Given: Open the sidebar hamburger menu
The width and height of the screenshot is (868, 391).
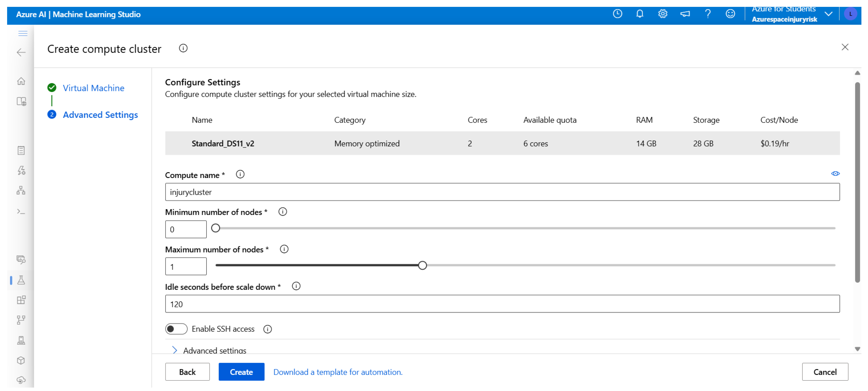Looking at the screenshot, I should pos(23,33).
